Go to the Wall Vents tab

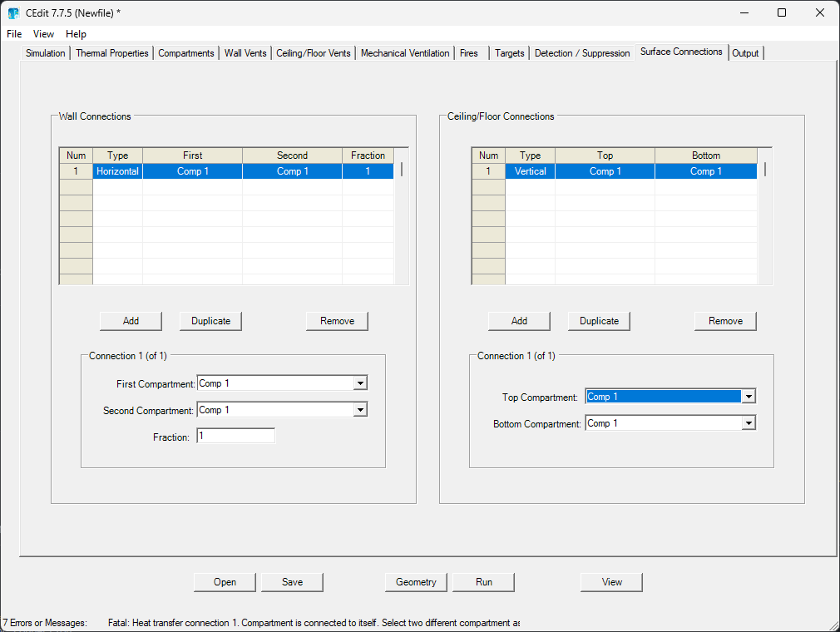tap(245, 53)
